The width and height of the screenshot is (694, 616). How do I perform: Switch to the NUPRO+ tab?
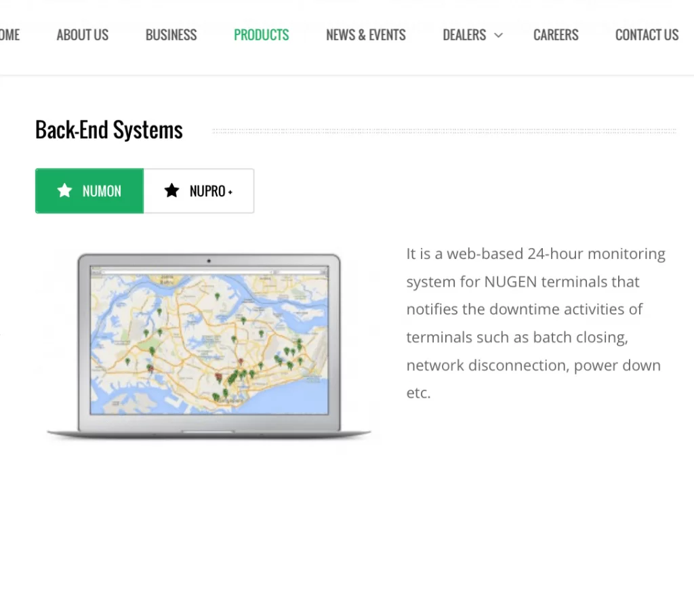(x=210, y=191)
